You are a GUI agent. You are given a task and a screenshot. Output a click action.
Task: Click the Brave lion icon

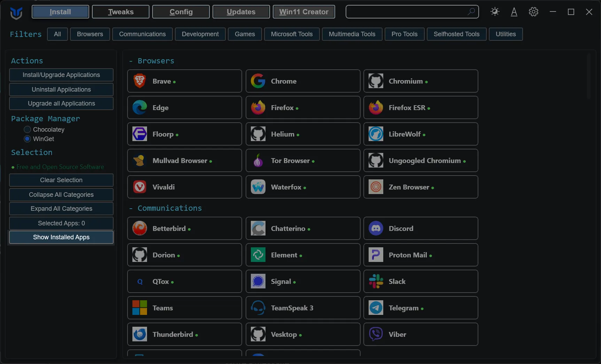(140, 81)
